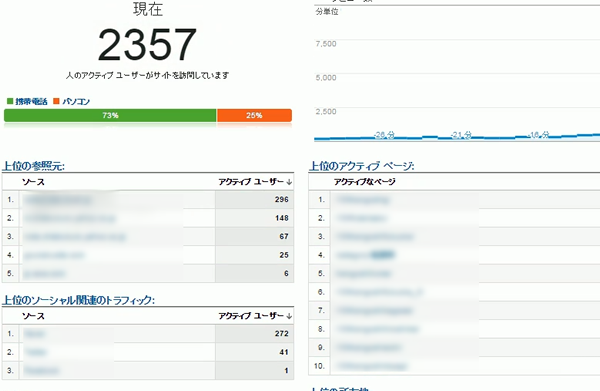Open active page link in row 10
Viewport: 600px width, 391px height.
point(372,367)
